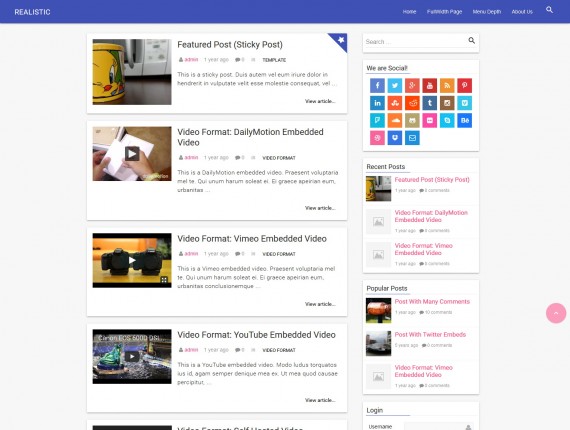Open the Twitter social icon

(395, 86)
